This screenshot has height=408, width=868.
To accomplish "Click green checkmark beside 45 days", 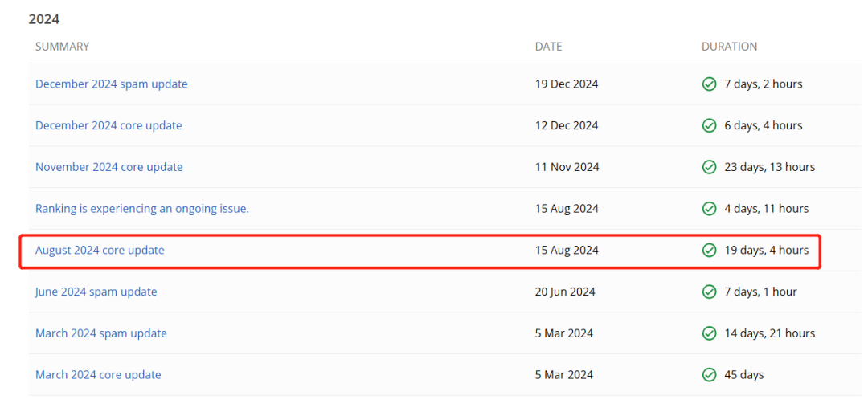I will point(709,375).
